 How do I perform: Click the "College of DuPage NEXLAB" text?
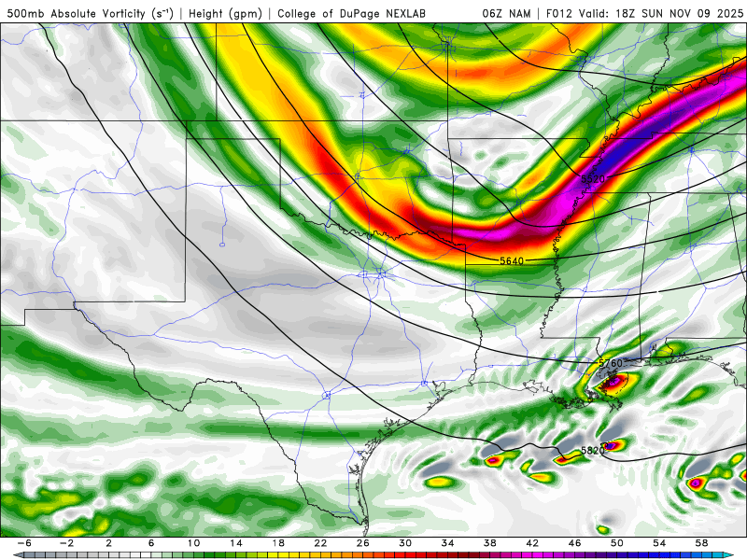pyautogui.click(x=352, y=14)
